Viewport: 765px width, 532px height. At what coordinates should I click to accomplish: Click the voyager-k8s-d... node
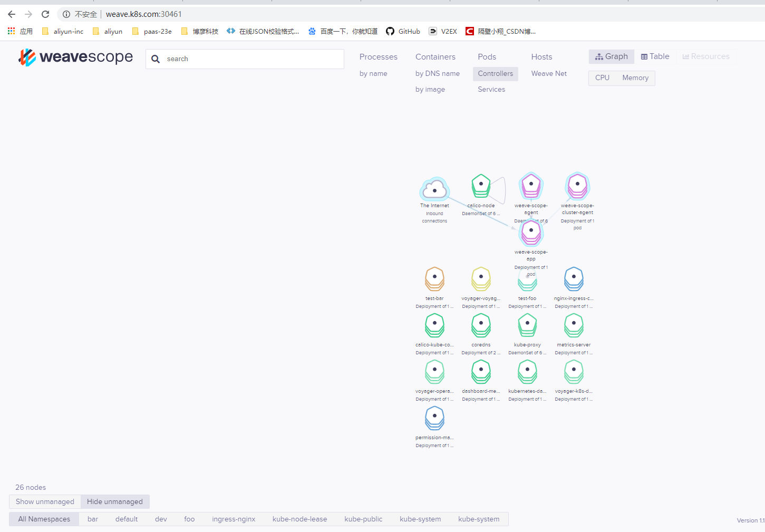[x=574, y=371]
